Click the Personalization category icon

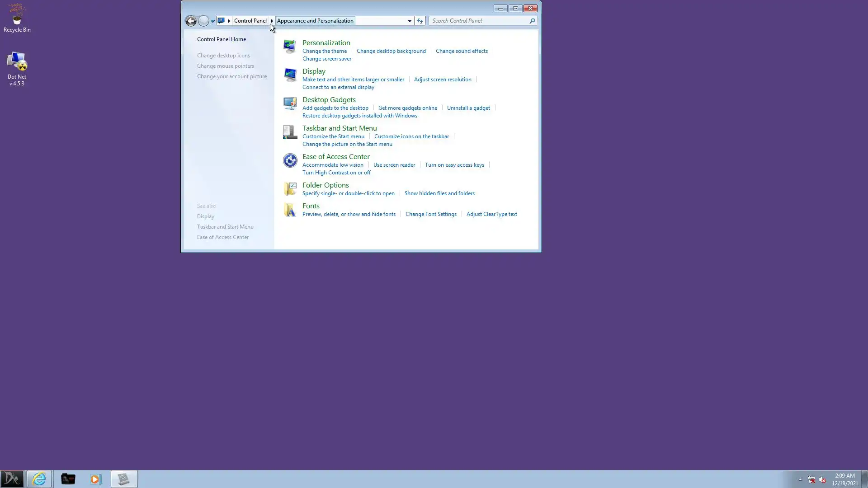[x=290, y=46]
